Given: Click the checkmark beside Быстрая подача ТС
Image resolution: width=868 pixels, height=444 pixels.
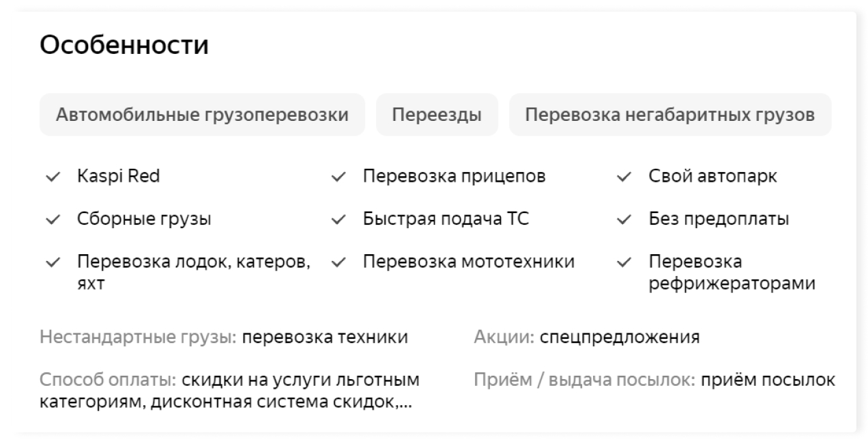Looking at the screenshot, I should (x=338, y=220).
